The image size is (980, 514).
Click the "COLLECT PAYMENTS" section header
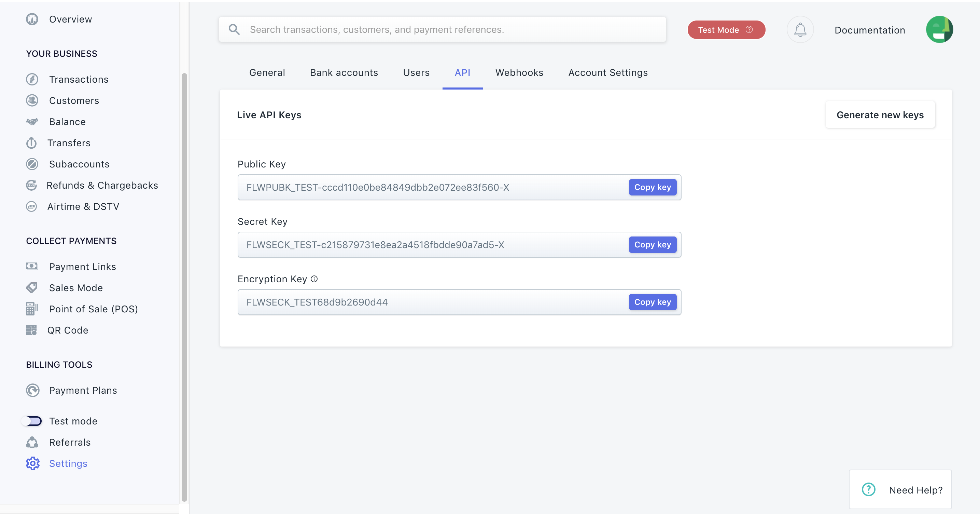pyautogui.click(x=71, y=241)
